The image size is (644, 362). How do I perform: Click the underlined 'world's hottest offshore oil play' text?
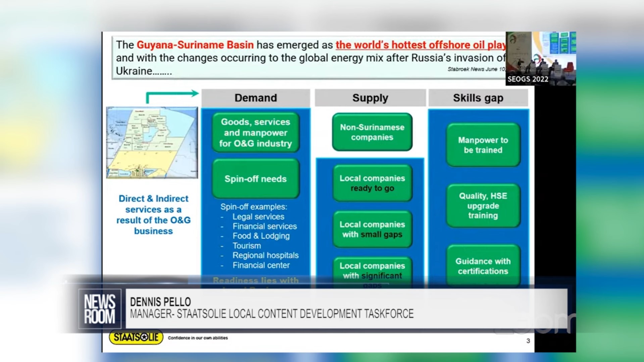421,45
